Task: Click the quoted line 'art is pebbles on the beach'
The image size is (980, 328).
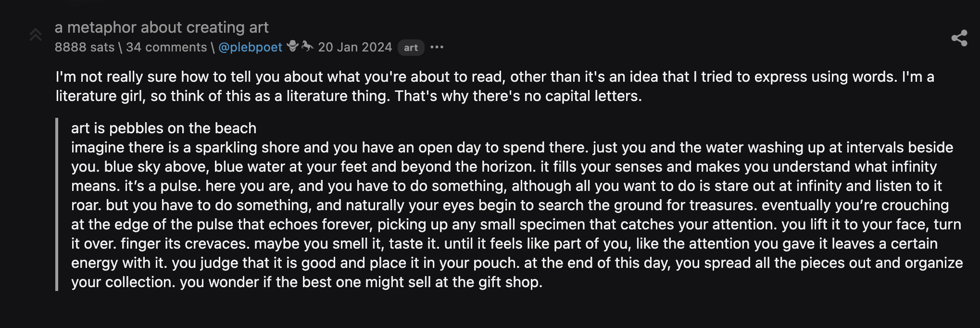Action: pos(163,128)
